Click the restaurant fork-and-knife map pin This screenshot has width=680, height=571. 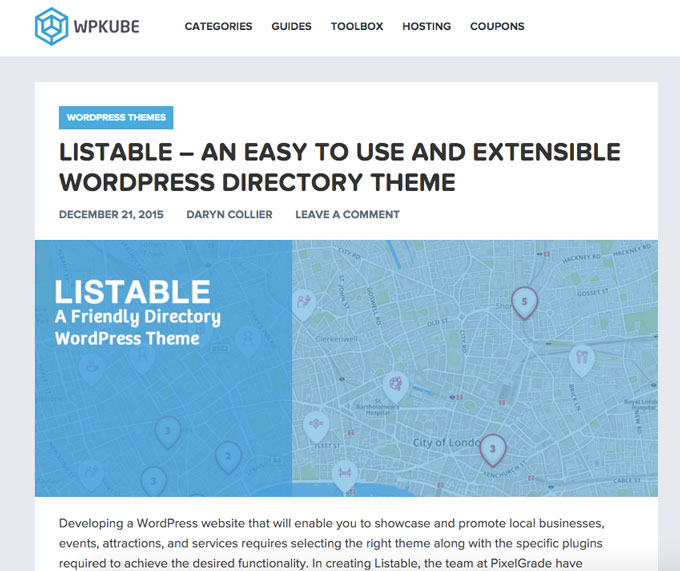[581, 360]
